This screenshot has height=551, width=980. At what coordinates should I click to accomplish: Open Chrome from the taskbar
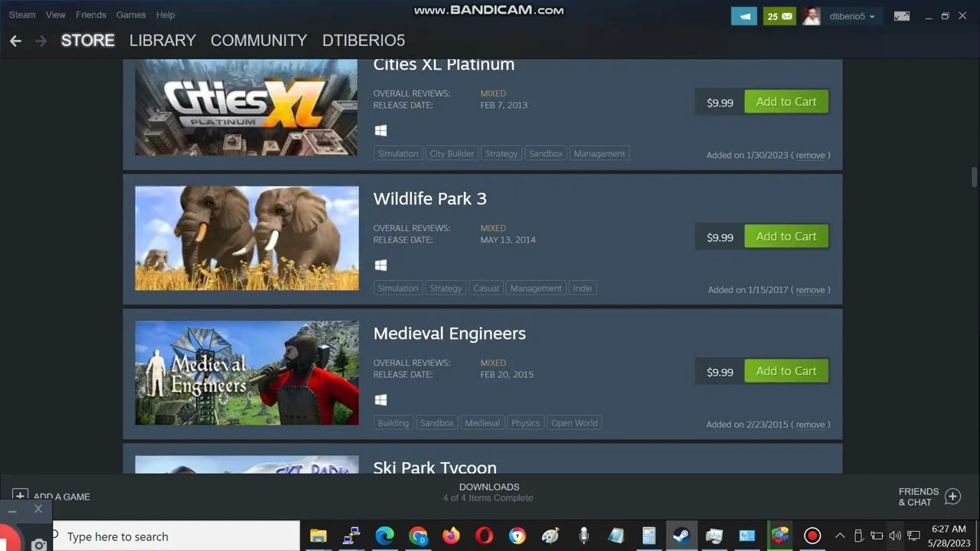click(x=417, y=536)
